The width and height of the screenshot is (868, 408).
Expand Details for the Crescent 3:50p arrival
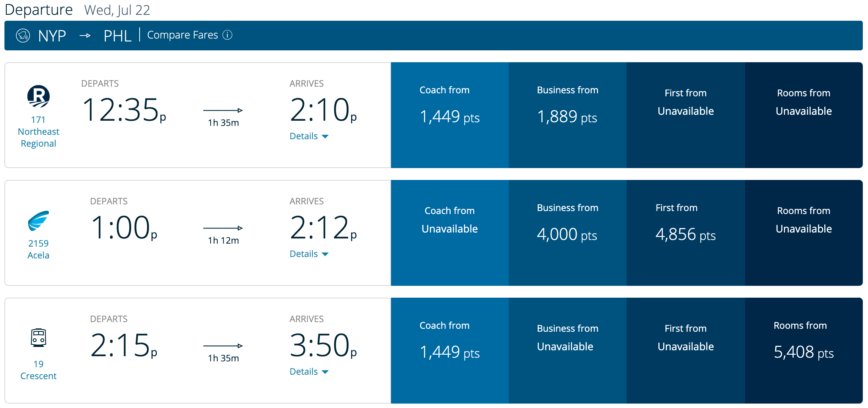click(x=309, y=372)
